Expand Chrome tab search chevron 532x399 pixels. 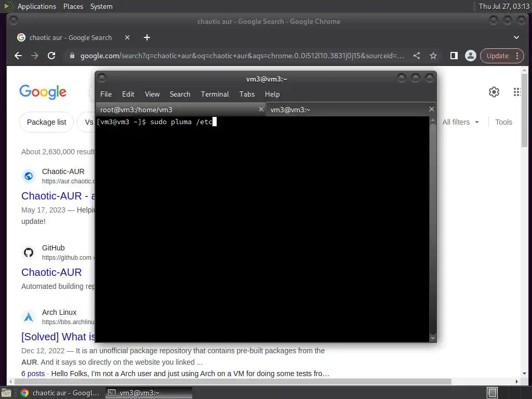516,37
